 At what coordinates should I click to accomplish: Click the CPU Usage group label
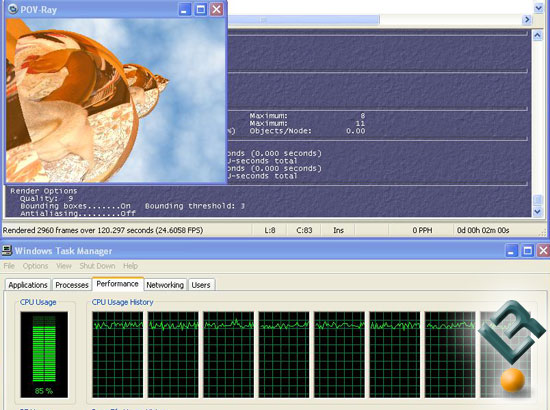(x=38, y=302)
